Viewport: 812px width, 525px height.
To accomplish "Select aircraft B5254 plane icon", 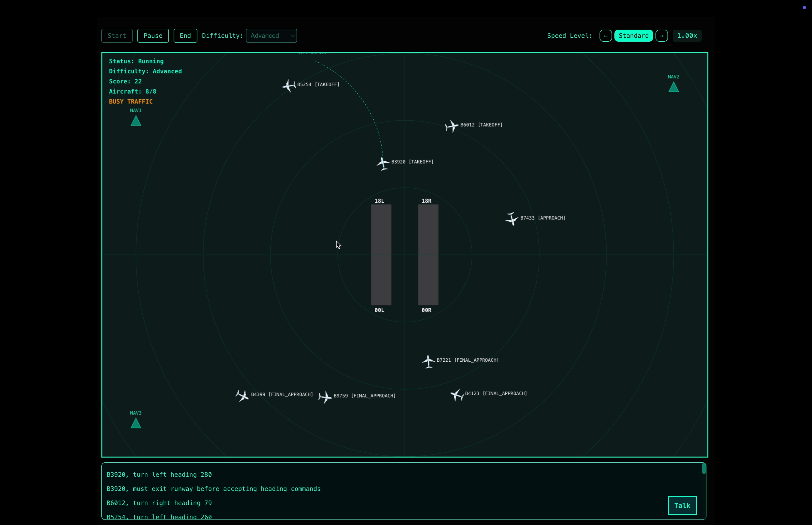I will point(289,86).
